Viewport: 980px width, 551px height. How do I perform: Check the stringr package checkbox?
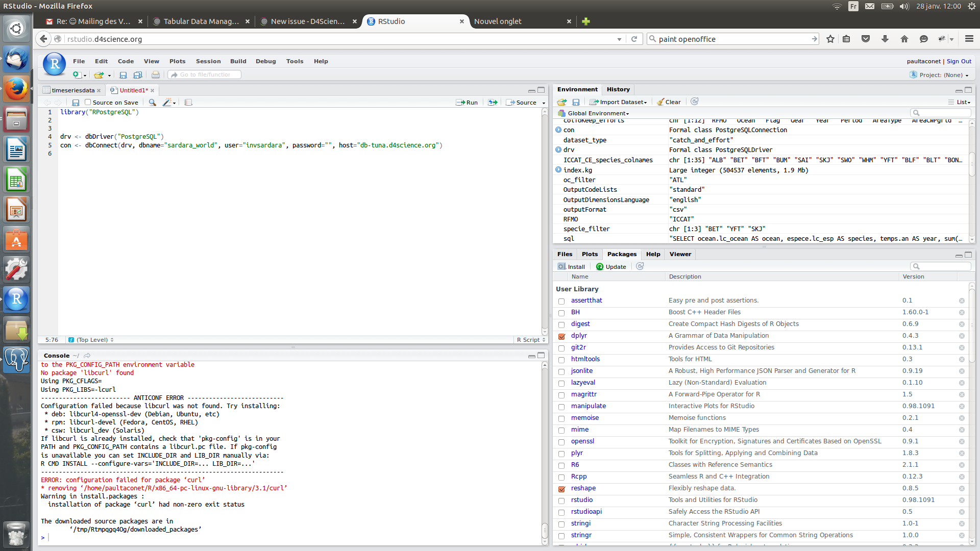[x=561, y=536]
